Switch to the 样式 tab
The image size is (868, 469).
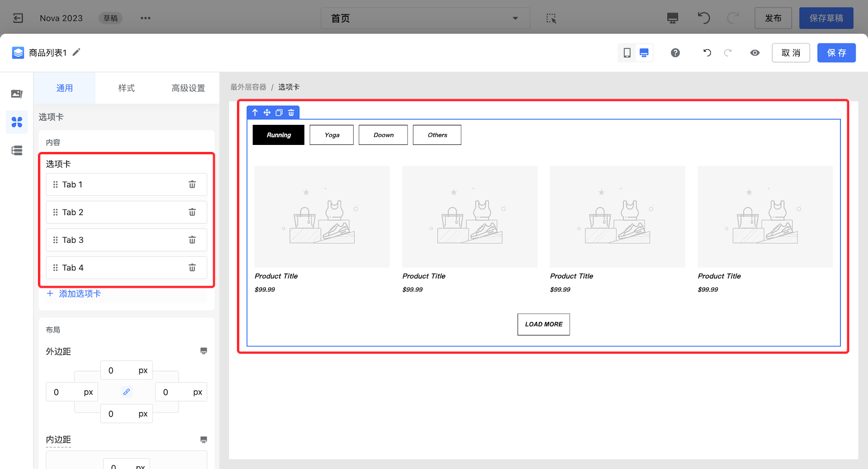tap(126, 88)
